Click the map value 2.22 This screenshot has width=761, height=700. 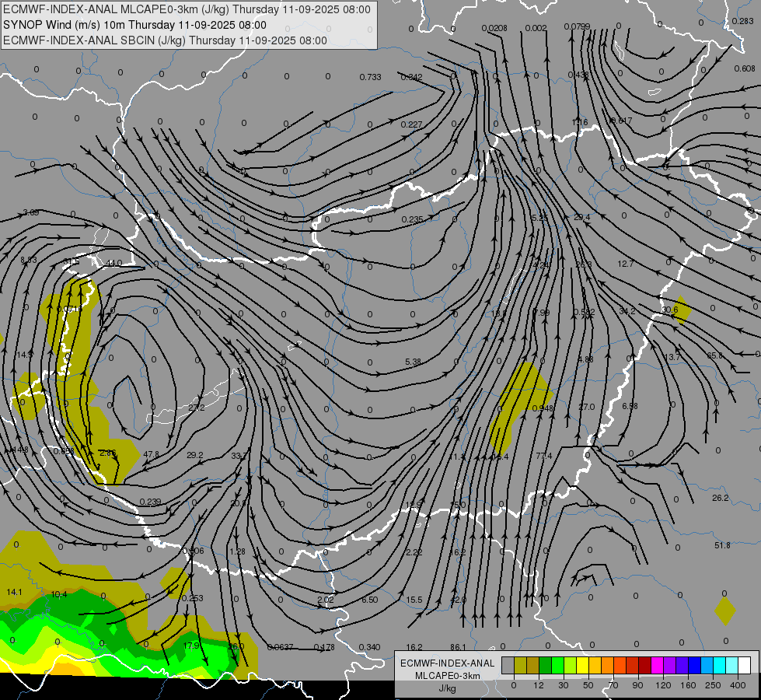[x=414, y=552]
